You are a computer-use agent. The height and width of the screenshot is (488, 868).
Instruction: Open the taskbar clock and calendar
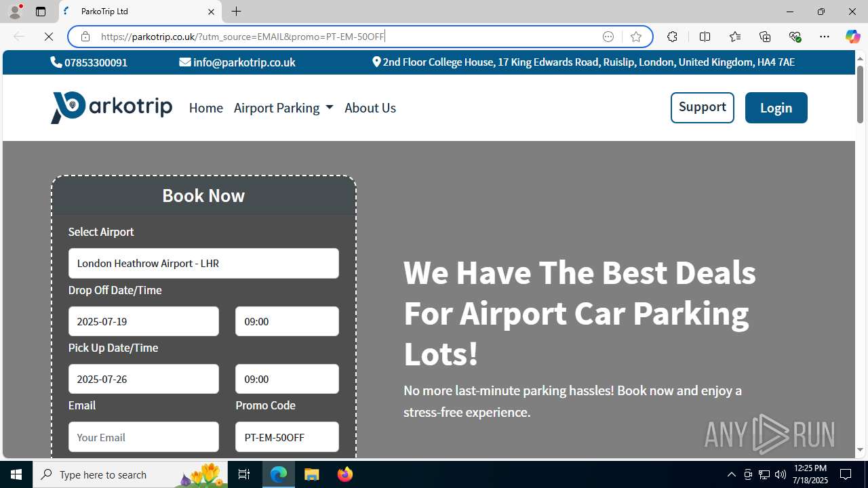pyautogui.click(x=810, y=474)
